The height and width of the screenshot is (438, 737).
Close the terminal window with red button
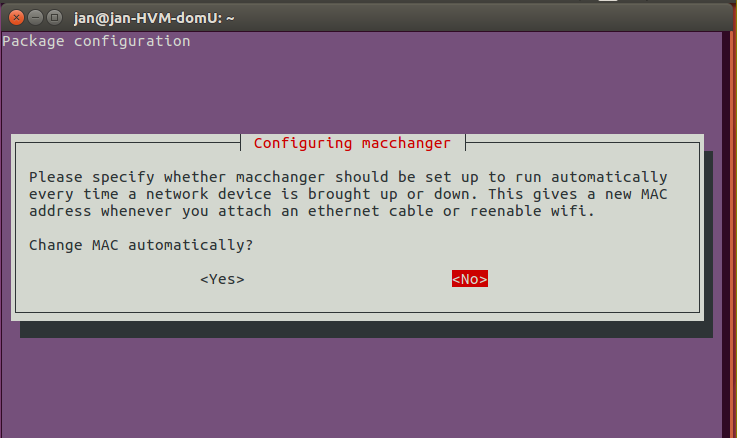click(x=16, y=18)
